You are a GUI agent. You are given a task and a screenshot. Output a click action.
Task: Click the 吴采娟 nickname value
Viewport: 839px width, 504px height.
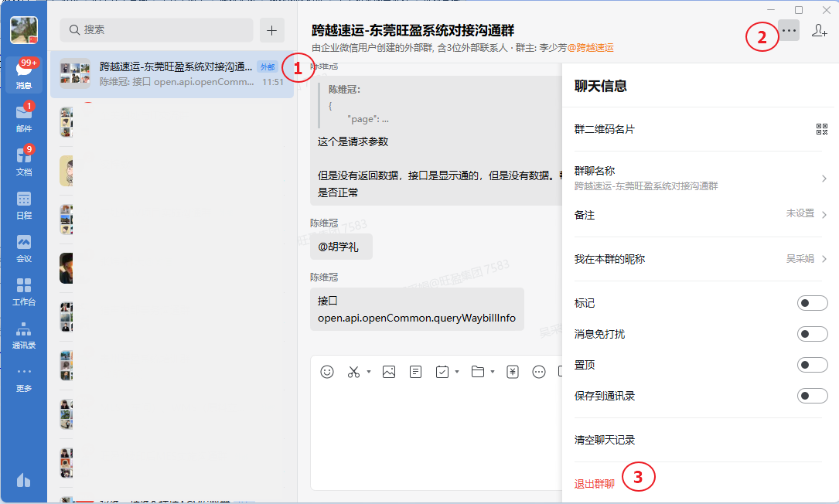pyautogui.click(x=800, y=259)
